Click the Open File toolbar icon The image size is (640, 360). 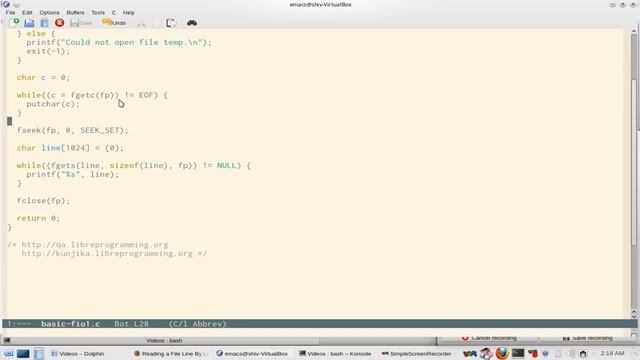click(29, 23)
